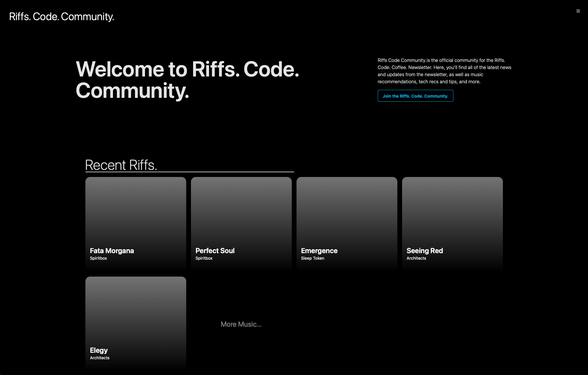This screenshot has width=588, height=375.
Task: Open the Perfect Soul card
Action: (241, 224)
